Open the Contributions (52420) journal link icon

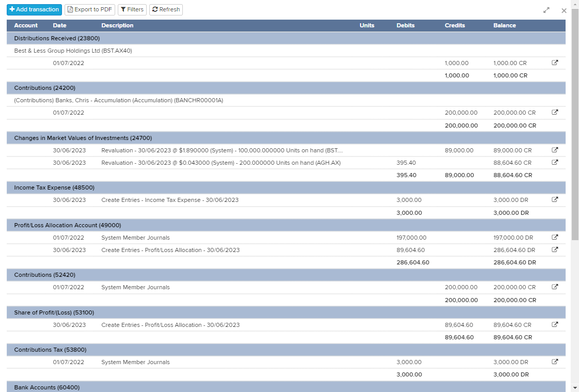(x=555, y=287)
